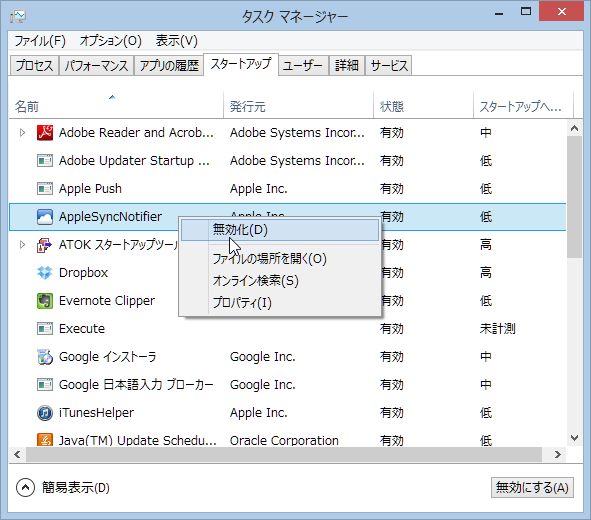The width and height of the screenshot is (591, 520).
Task: Click 'Adobe Updater Startup ...' row name
Action: (x=134, y=161)
